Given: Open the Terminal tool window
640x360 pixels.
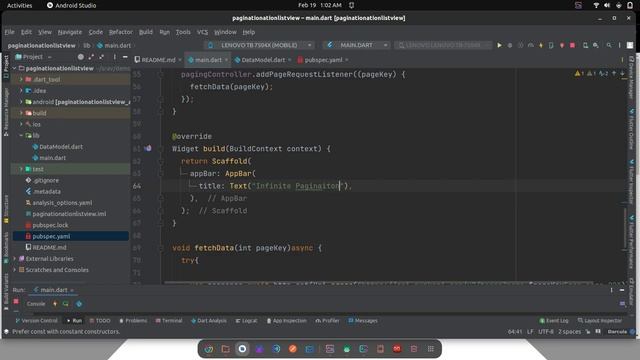Looking at the screenshot, I should click(169, 321).
